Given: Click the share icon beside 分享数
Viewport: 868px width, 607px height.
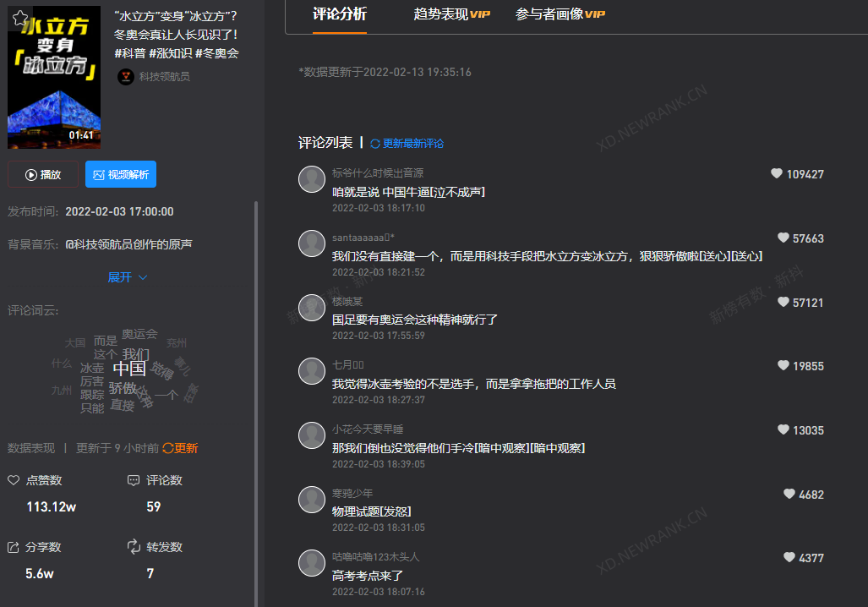Looking at the screenshot, I should click(x=12, y=546).
